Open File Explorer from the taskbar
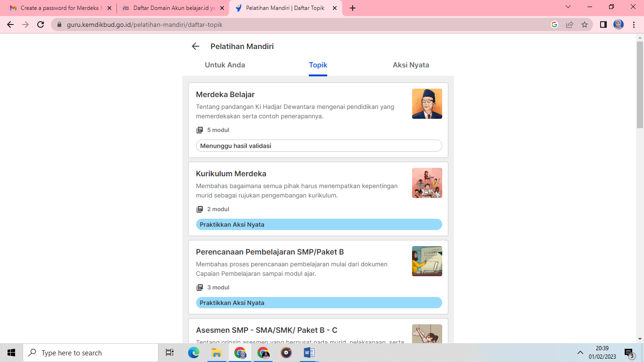The image size is (644, 362). coord(216,353)
